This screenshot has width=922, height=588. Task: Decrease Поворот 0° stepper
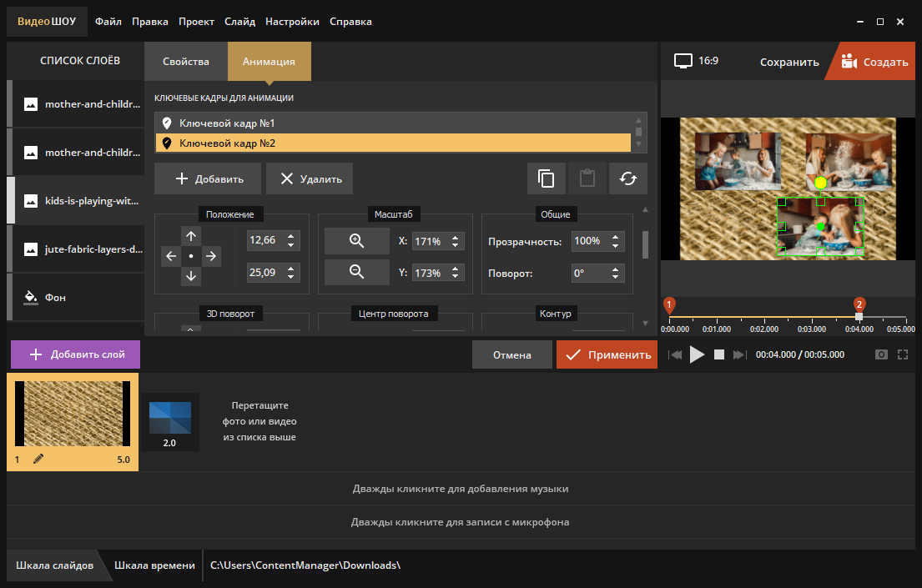615,276
